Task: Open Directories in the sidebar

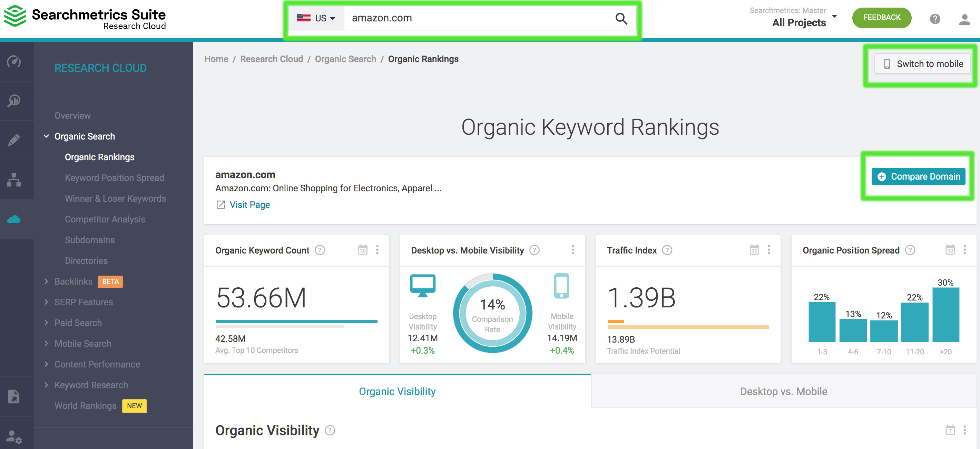Action: (x=86, y=261)
